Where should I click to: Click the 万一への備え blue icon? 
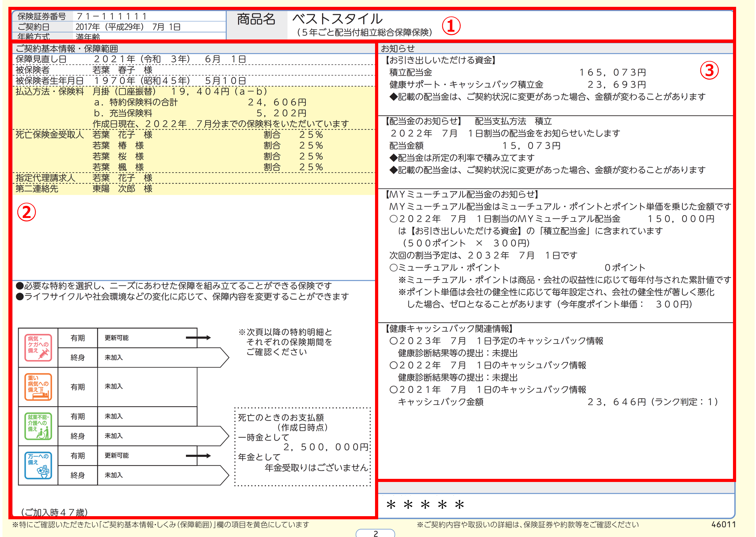click(x=38, y=465)
